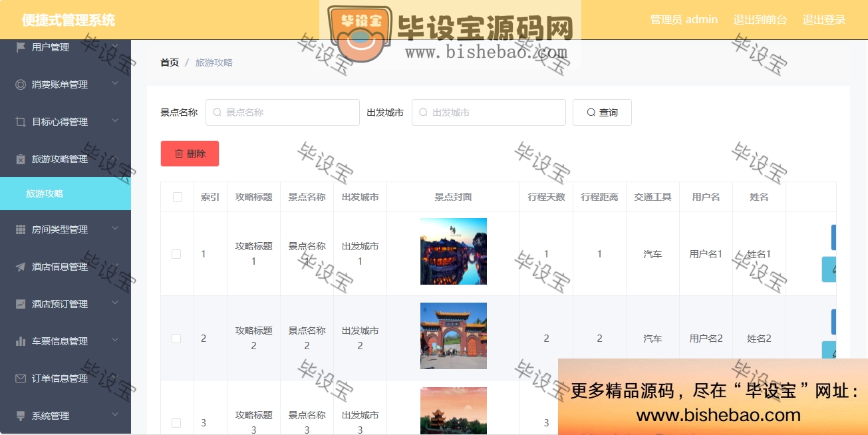
Task: Click the paper plane icon beside 酒店信息管理
Action: (x=21, y=267)
